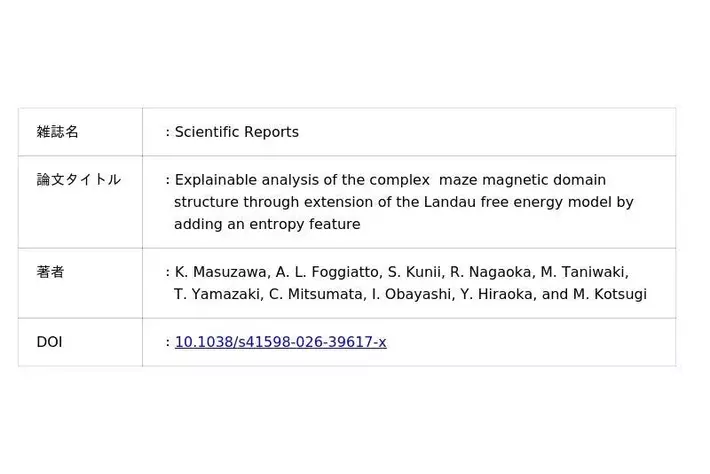The image size is (710, 474).
Task: Click the 著者 label cell
Action: (50, 272)
